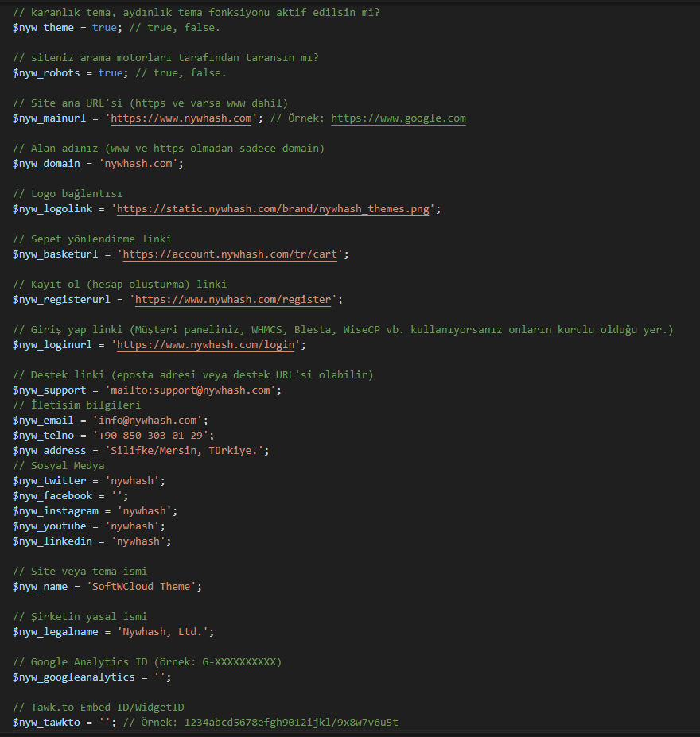Open the https://www.nywhash.com main URL link
Image resolution: width=700 pixels, height=737 pixels.
(x=181, y=118)
